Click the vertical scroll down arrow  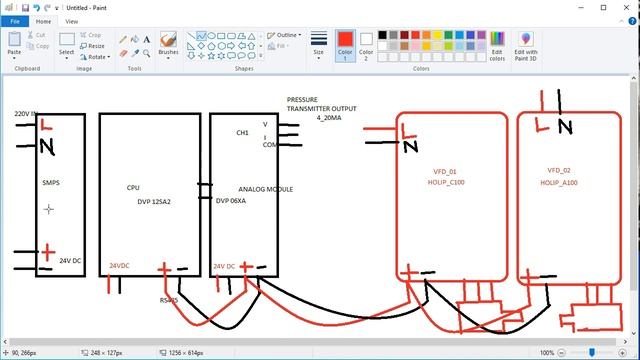click(634, 333)
